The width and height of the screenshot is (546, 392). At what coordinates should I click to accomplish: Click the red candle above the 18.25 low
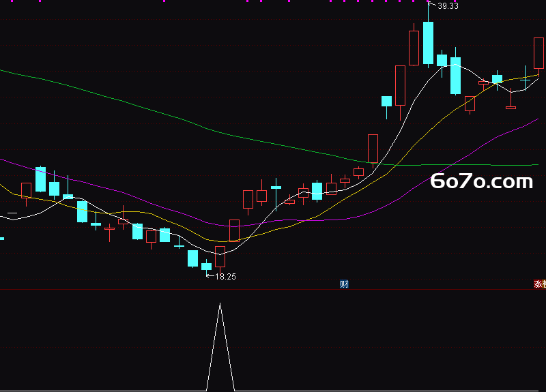(220, 256)
